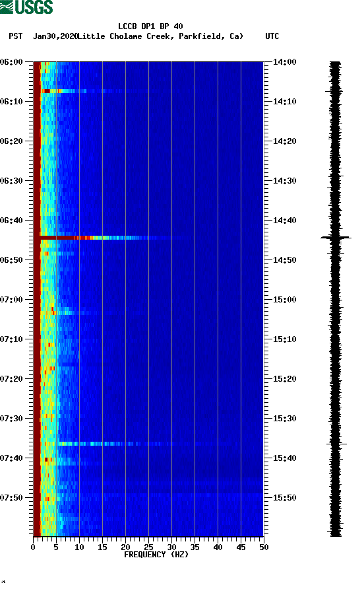Click the '14:40' UTC time label

pyautogui.click(x=284, y=221)
